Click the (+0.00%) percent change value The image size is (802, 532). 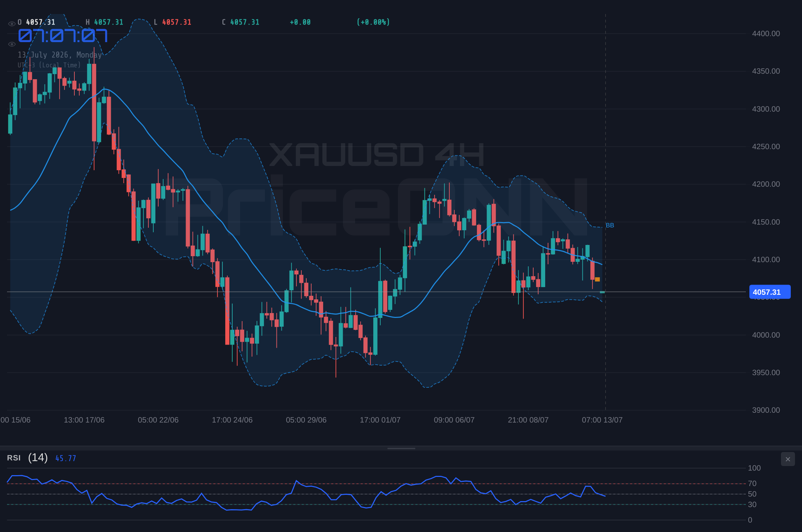point(373,22)
